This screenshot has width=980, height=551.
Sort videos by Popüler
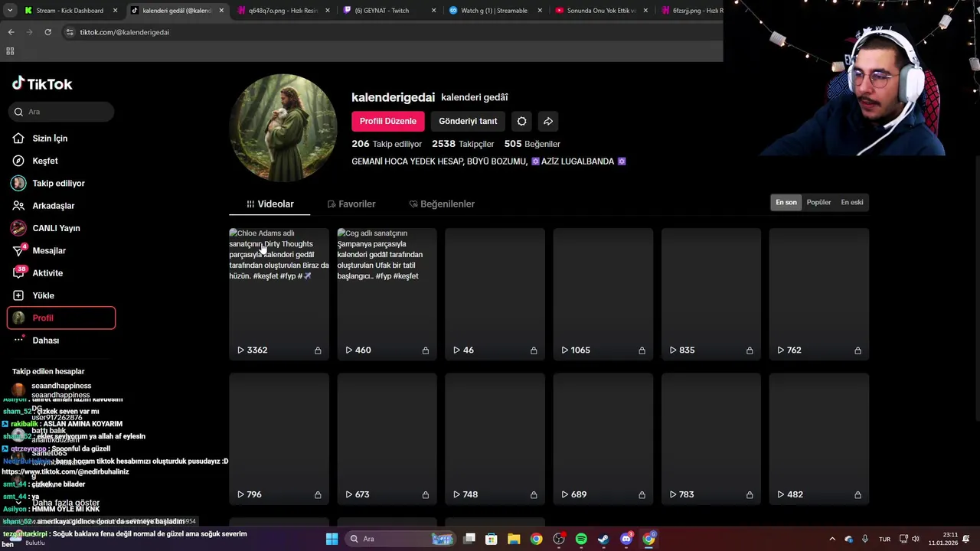[818, 202]
